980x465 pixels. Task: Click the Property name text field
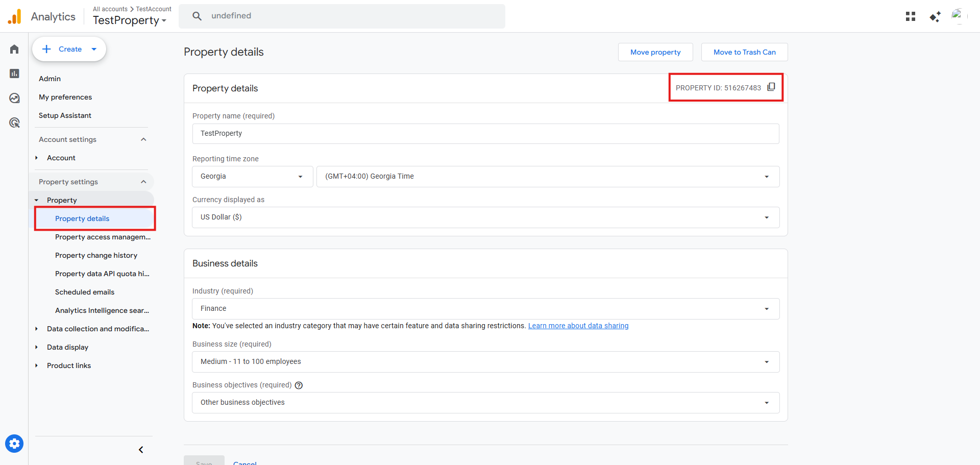(x=485, y=134)
